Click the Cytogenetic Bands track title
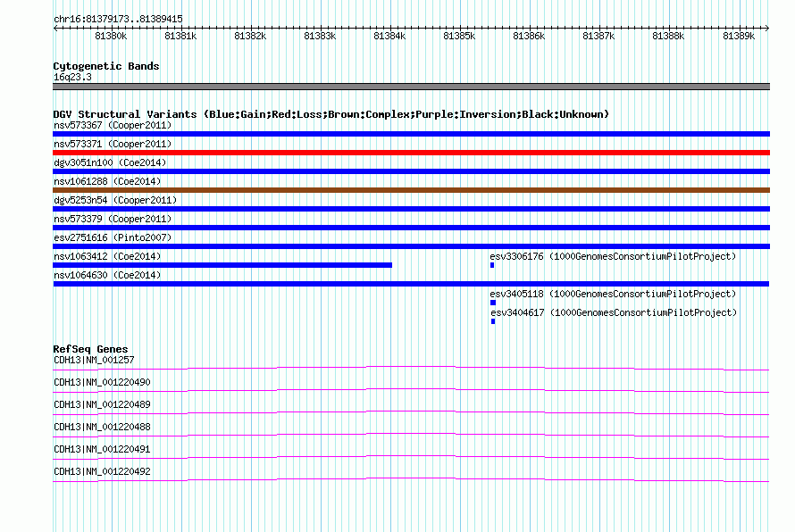Screen dimensions: 795x532 [106, 66]
